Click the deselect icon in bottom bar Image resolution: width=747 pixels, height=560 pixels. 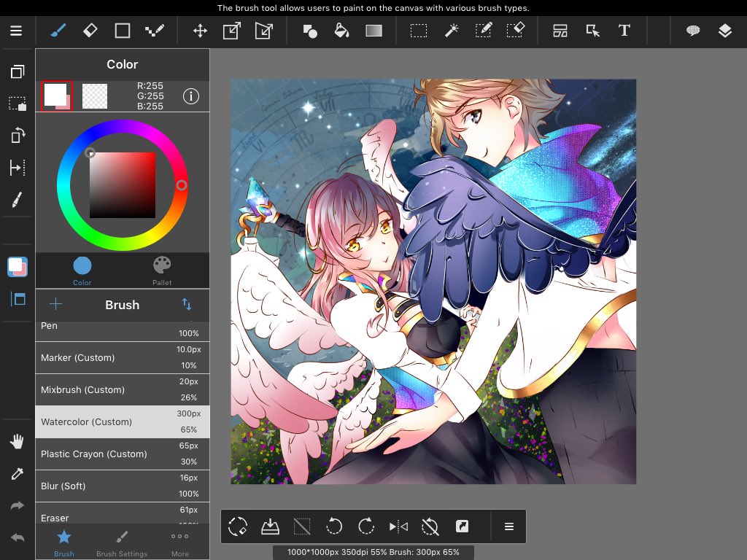[302, 526]
